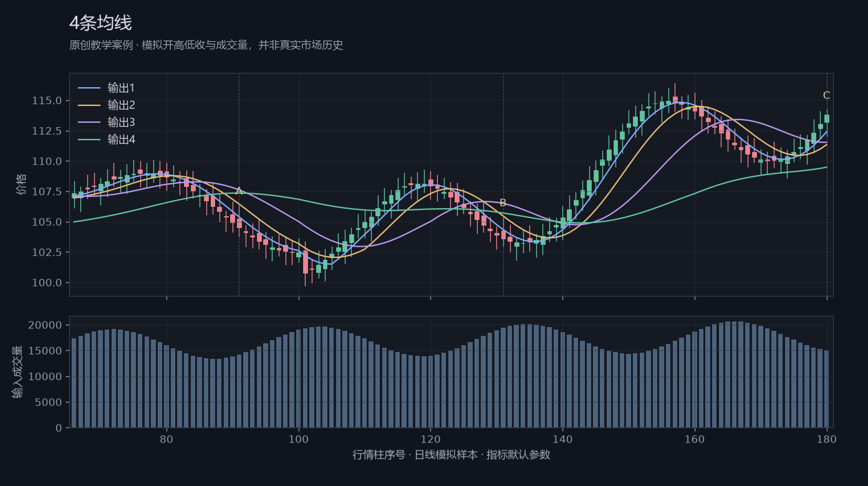Click the 115.0 price tick label
Image resolution: width=868 pixels, height=486 pixels.
click(x=46, y=100)
